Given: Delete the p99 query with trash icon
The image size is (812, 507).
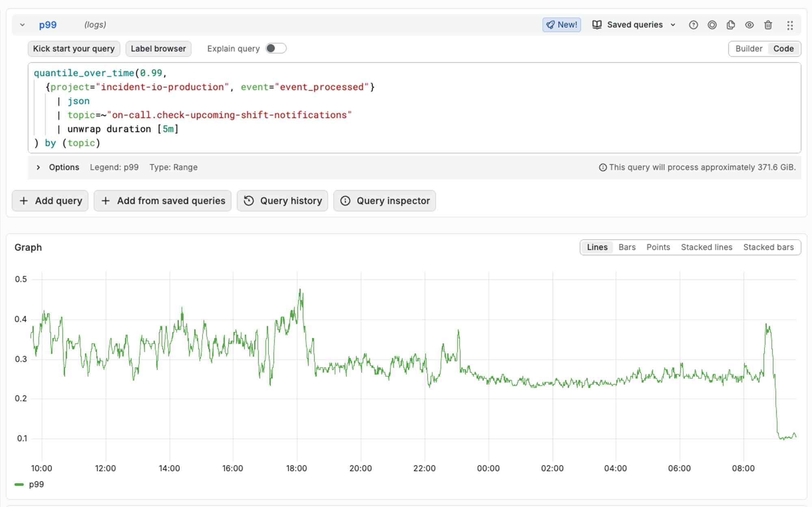Looking at the screenshot, I should point(768,25).
